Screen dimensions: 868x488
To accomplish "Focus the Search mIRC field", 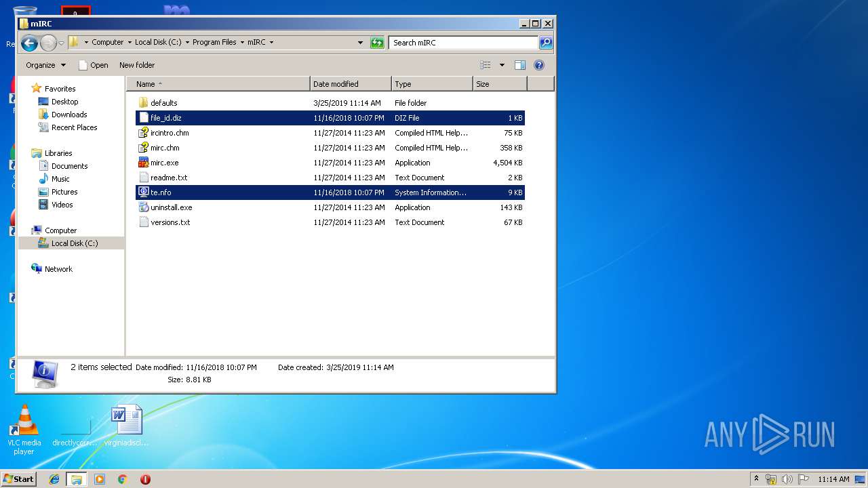I will click(x=464, y=43).
